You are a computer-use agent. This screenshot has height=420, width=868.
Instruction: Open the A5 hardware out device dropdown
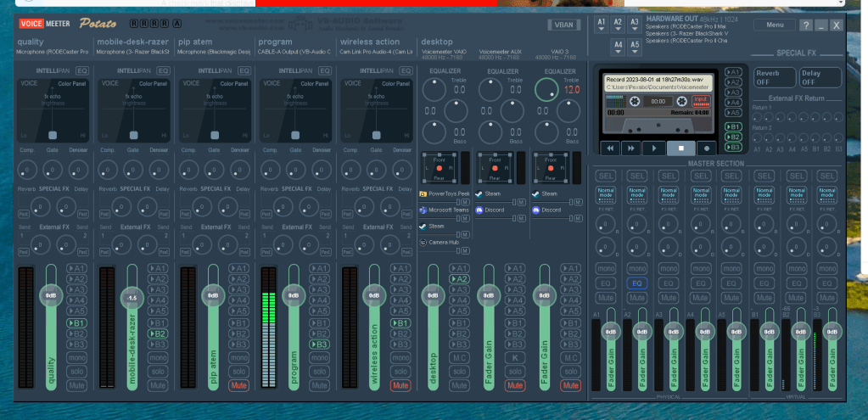(x=635, y=48)
